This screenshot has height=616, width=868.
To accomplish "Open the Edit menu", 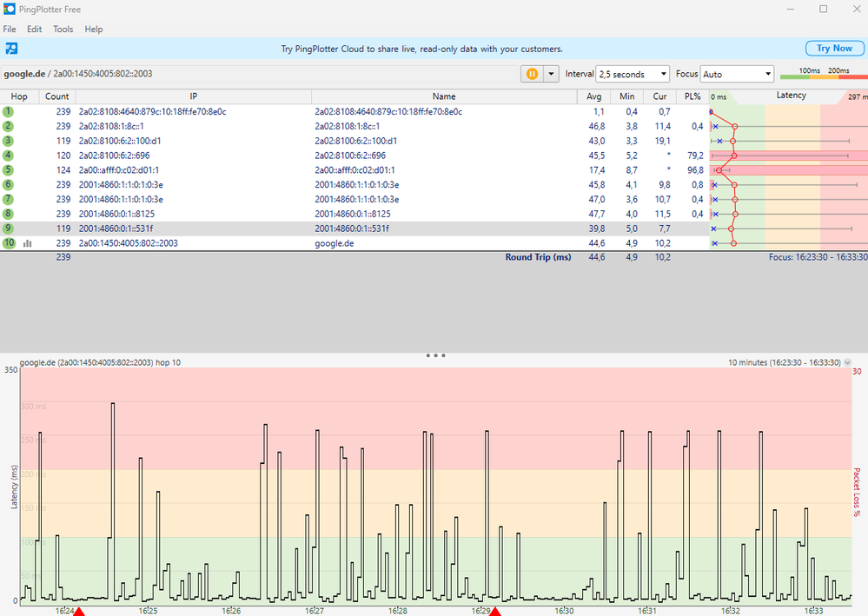I will pyautogui.click(x=35, y=29).
